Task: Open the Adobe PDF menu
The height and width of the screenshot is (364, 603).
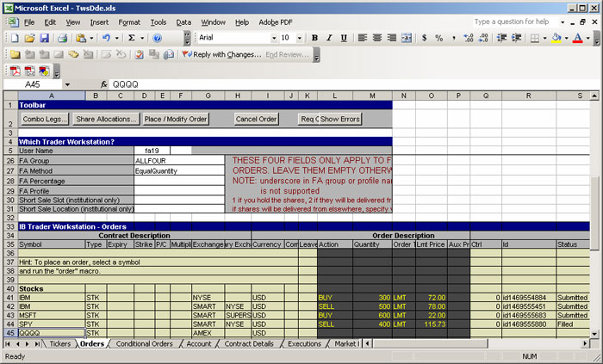Action: (x=276, y=22)
